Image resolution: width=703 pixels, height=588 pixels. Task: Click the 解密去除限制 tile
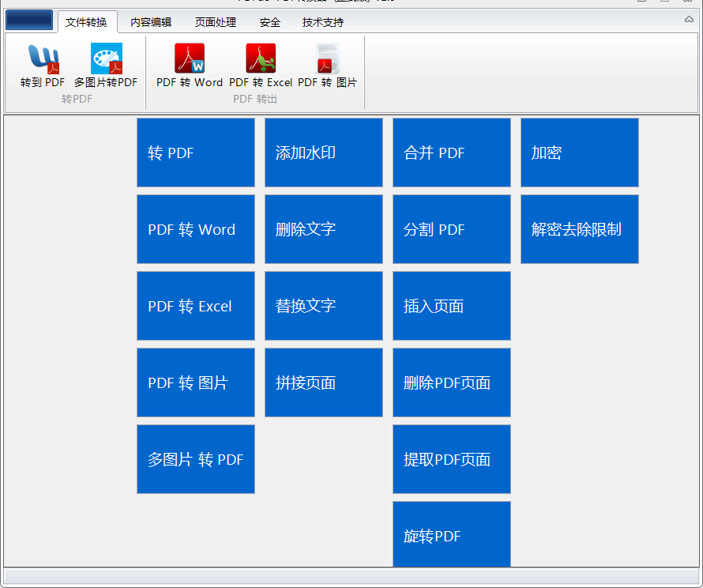(x=579, y=229)
